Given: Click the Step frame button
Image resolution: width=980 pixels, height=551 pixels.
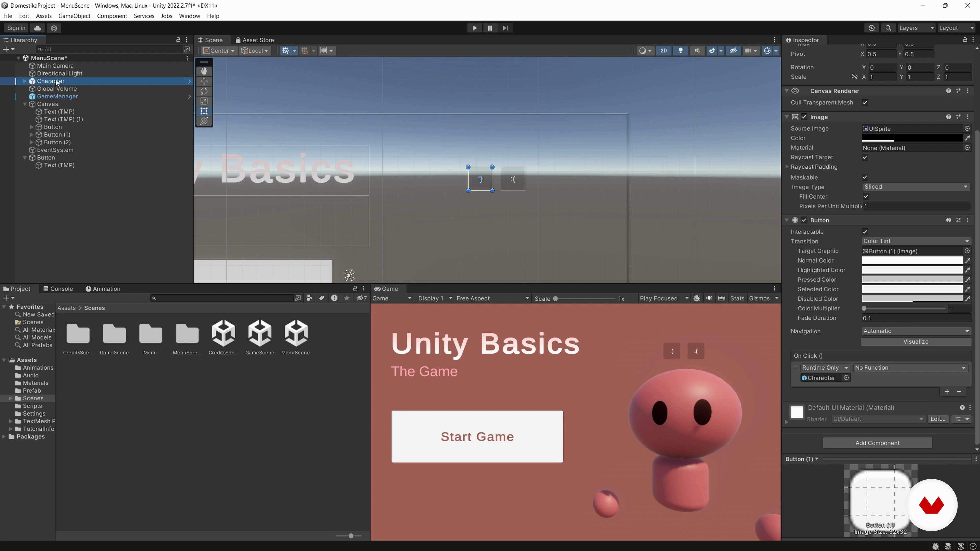Looking at the screenshot, I should pos(505,28).
